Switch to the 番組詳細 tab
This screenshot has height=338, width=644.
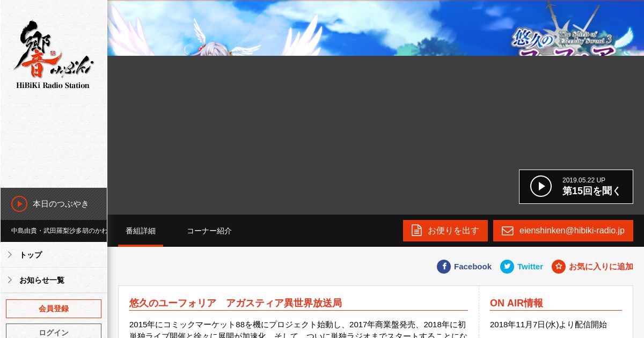click(141, 231)
